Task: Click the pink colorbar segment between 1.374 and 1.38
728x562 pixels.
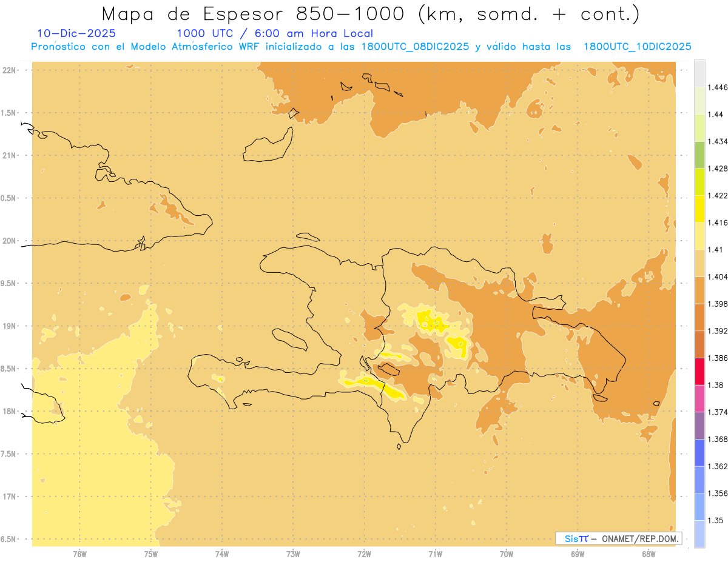Action: coord(699,398)
